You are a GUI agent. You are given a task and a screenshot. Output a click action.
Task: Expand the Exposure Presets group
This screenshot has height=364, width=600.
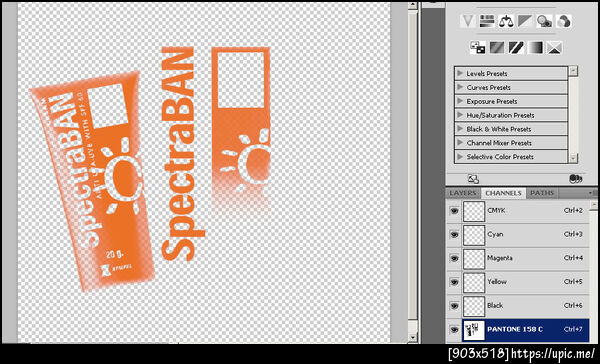pyautogui.click(x=460, y=101)
